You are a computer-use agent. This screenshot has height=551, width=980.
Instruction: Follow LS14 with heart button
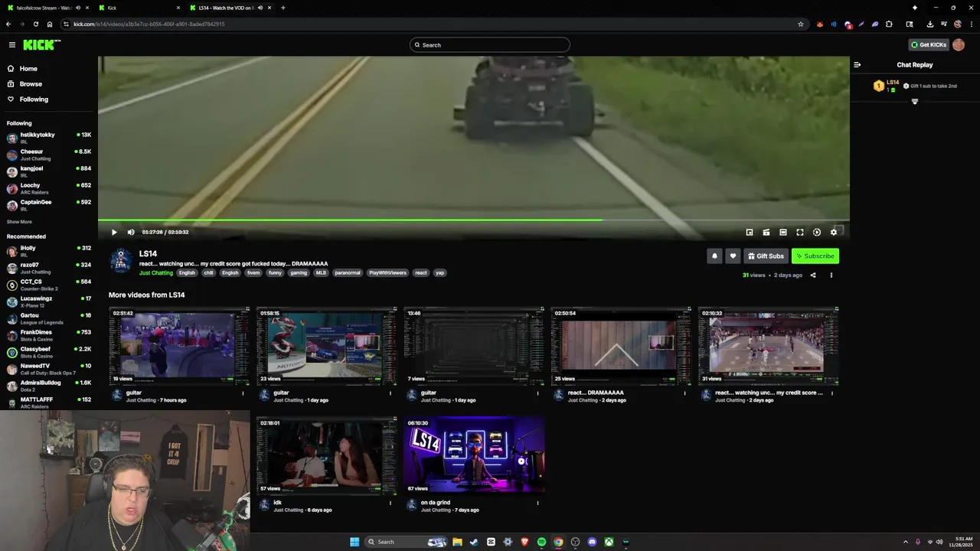(733, 256)
